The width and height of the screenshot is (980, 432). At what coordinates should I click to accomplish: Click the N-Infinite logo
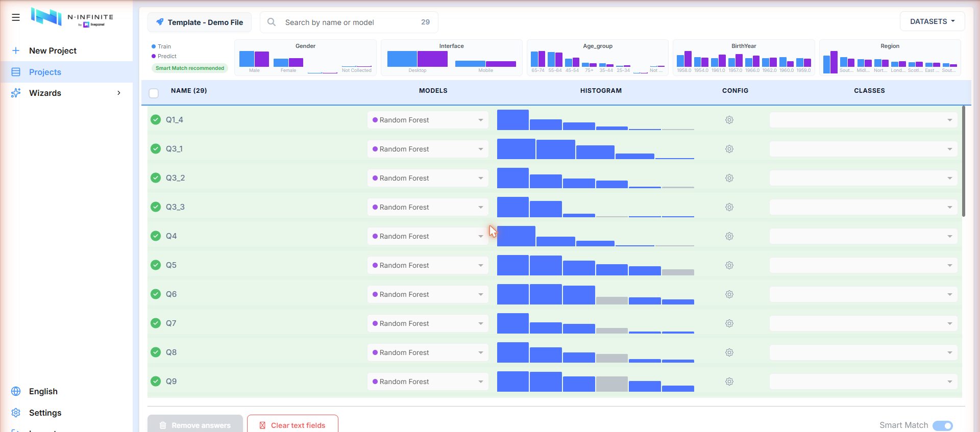pos(72,17)
